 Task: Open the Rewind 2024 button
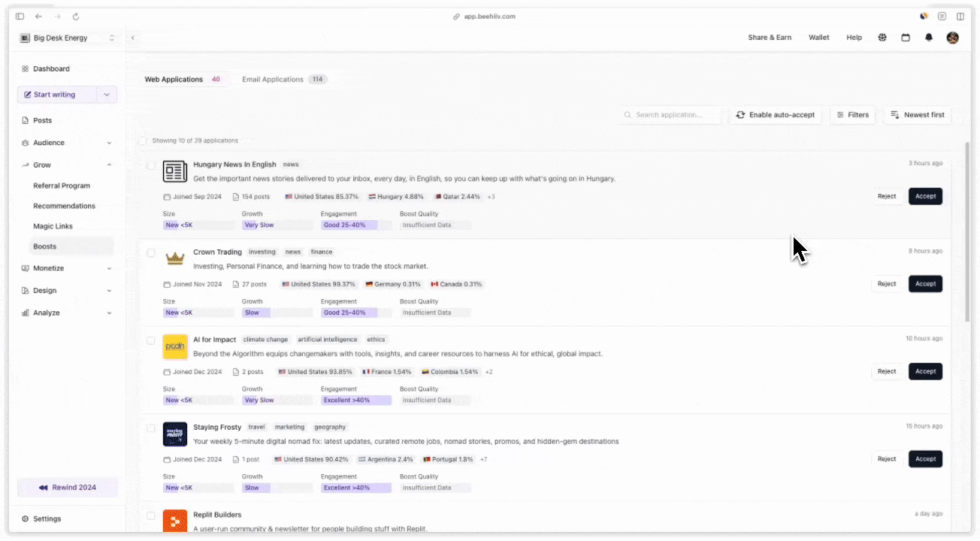point(68,488)
